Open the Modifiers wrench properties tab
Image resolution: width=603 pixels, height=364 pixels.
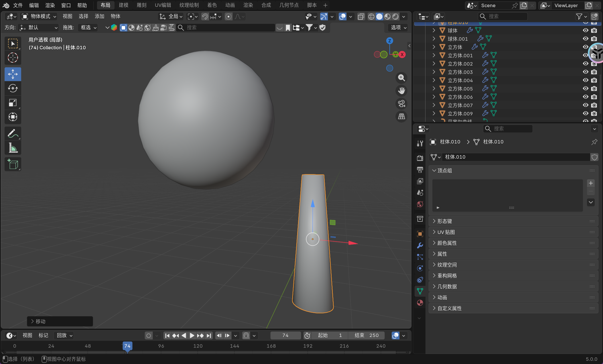tap(420, 245)
